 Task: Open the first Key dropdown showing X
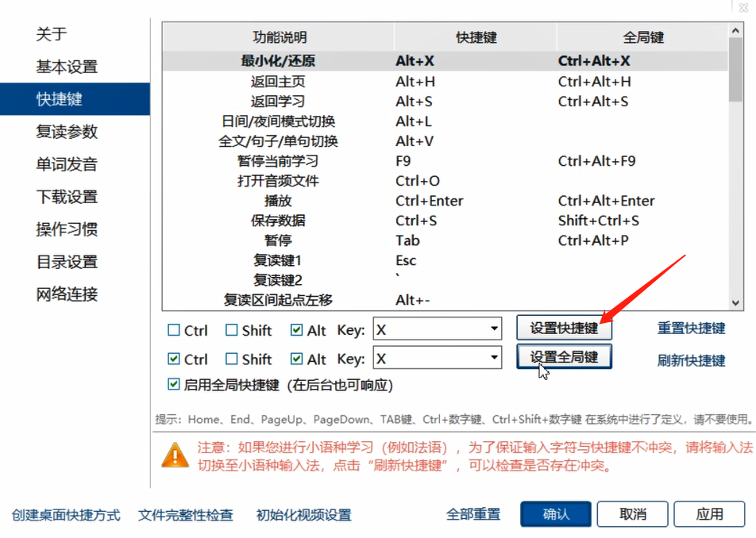point(493,329)
